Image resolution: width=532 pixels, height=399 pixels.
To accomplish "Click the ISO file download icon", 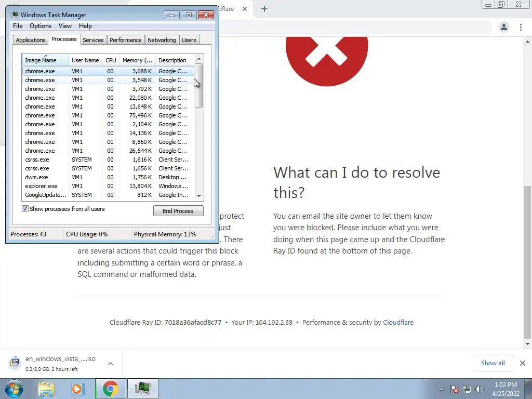I will pos(15,363).
